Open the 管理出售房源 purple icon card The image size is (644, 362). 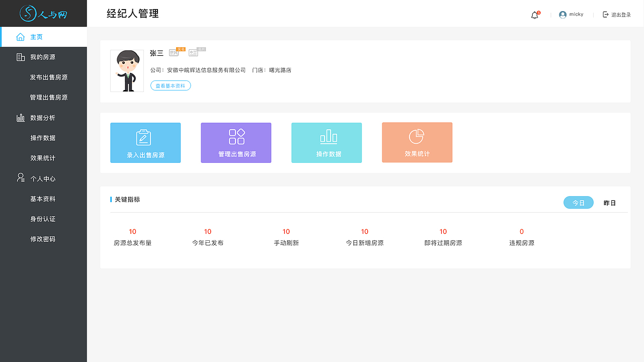tap(236, 142)
